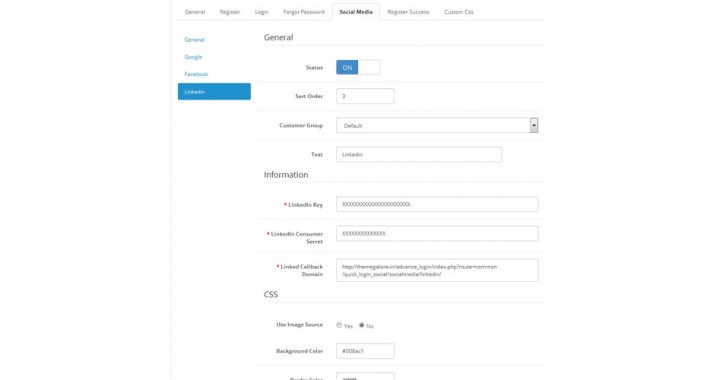
Task: Toggle the Status ON switch
Action: click(x=358, y=67)
